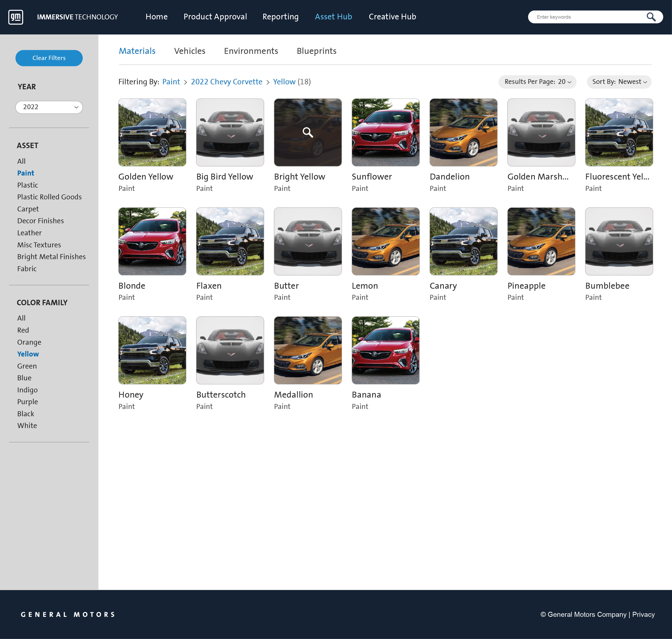The width and height of the screenshot is (672, 639).
Task: Select the Sunflower paint swatch
Action: tap(385, 133)
